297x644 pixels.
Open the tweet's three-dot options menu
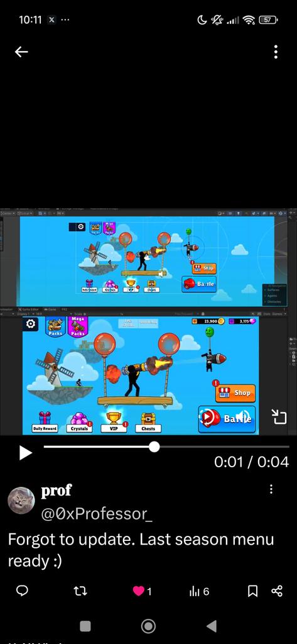click(x=271, y=489)
